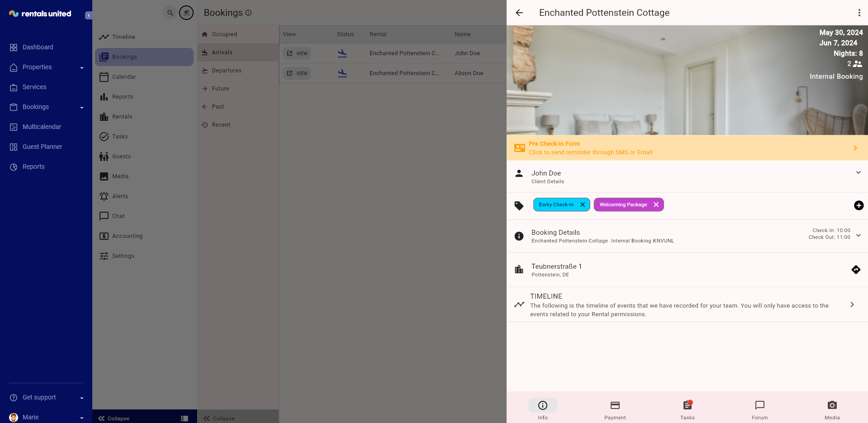Expand John Doe client details chevron
Screen dimensions: 868x423
[x=859, y=172]
